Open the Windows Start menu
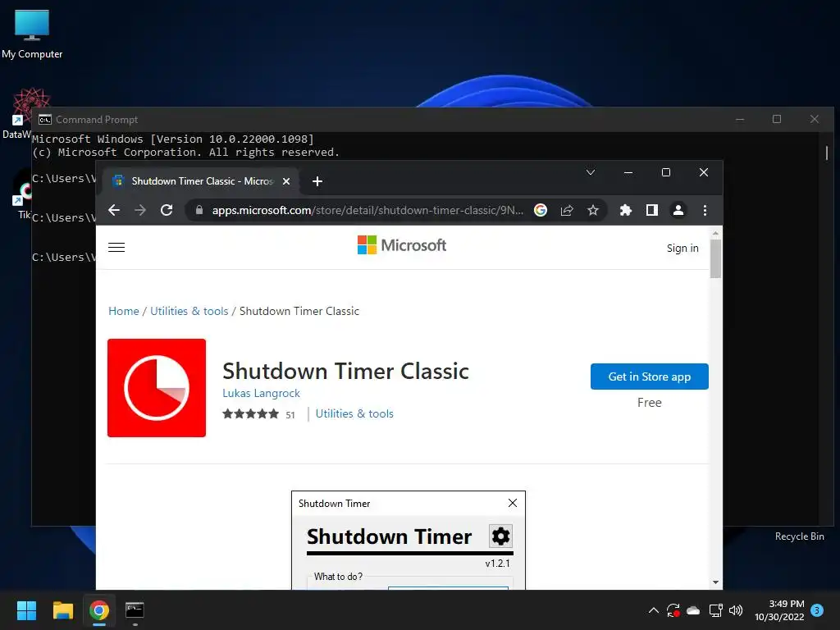 (26, 610)
